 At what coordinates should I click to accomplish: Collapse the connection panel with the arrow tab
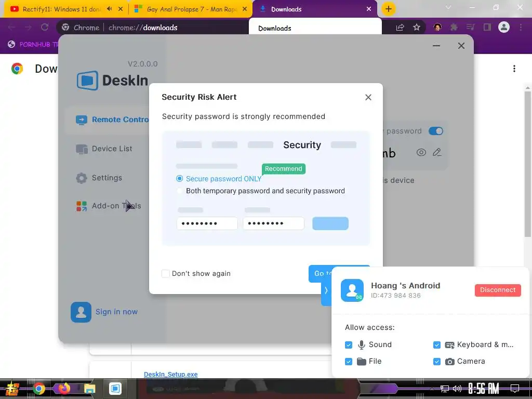(x=326, y=290)
